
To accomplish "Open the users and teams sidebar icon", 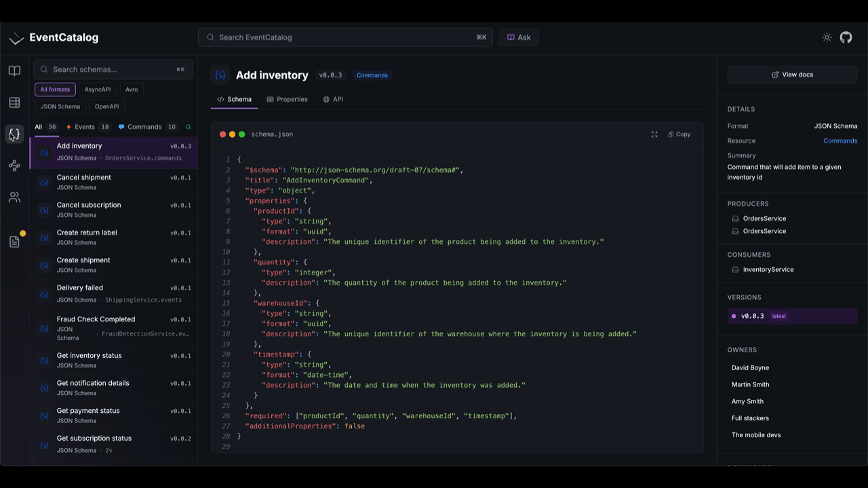I will tap(14, 197).
